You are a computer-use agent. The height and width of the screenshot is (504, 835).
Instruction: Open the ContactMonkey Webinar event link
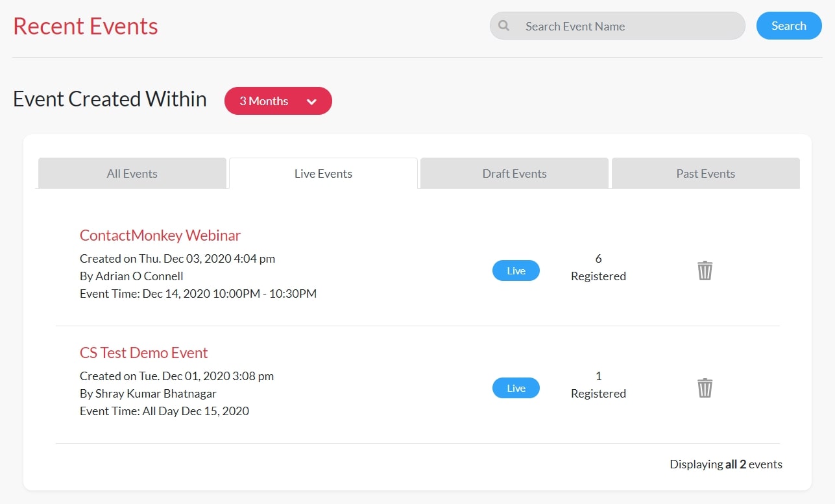160,235
